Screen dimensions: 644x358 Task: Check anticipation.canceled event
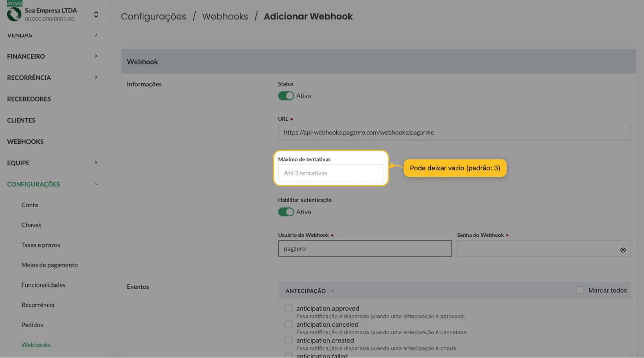288,324
